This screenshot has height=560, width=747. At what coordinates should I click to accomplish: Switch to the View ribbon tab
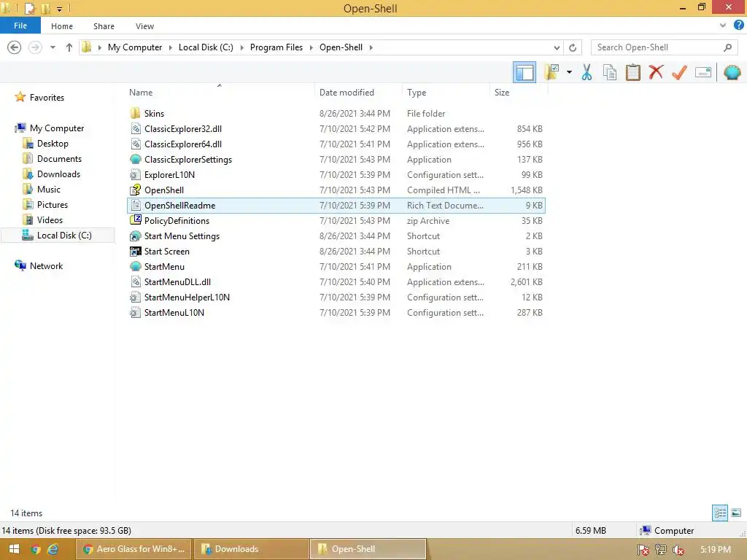click(x=144, y=26)
